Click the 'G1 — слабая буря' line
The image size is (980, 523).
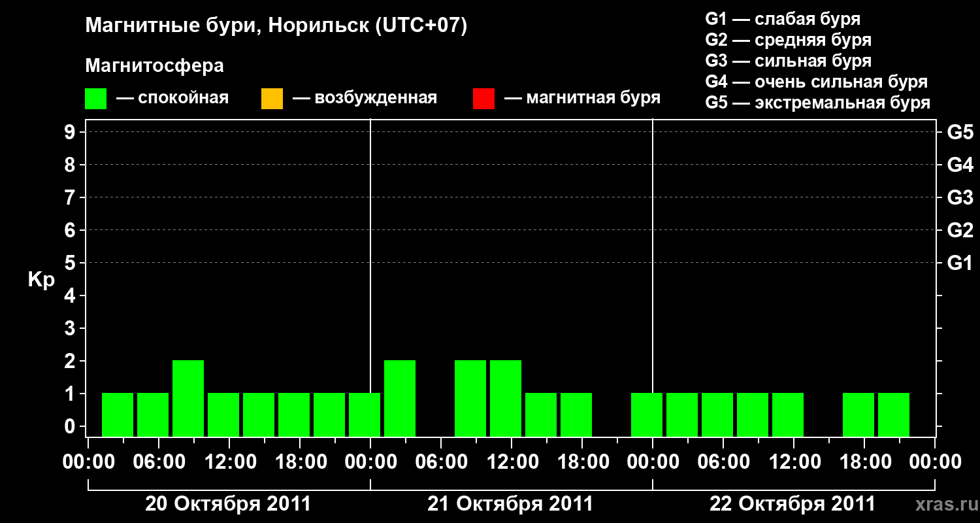783,19
